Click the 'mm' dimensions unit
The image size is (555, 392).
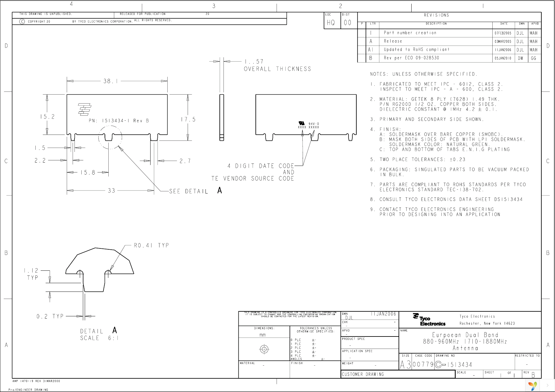(263, 335)
